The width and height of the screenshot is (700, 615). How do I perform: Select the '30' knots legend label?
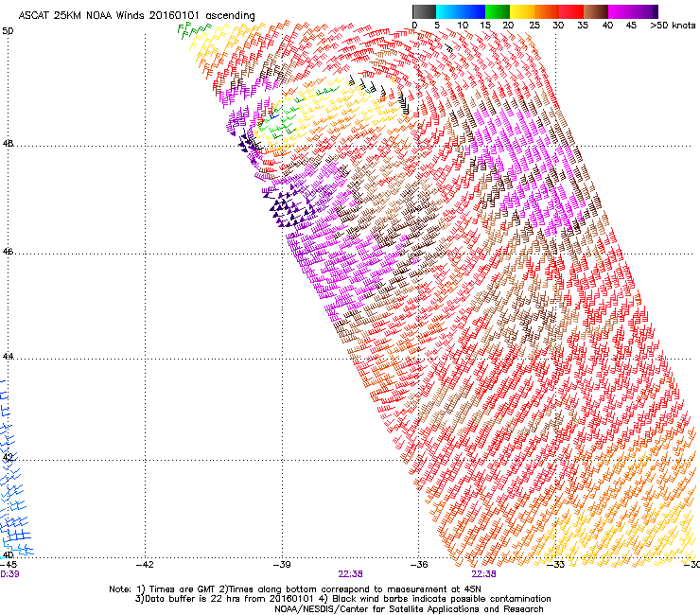click(558, 26)
